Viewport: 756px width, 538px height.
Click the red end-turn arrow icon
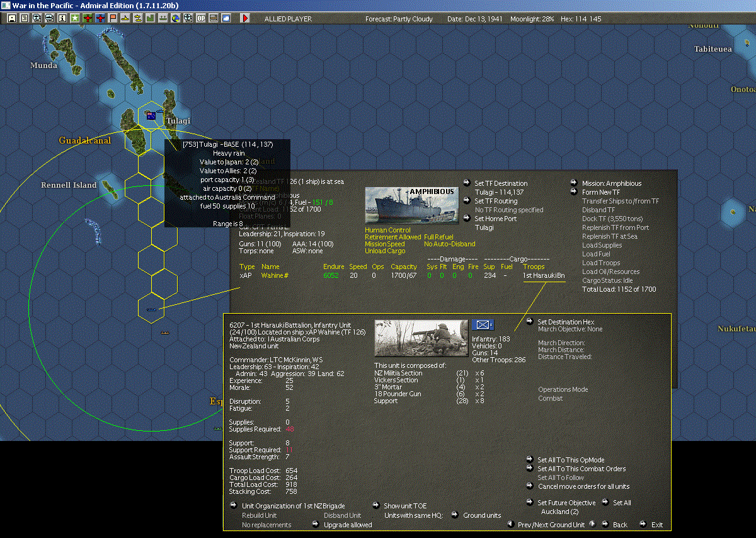point(245,18)
